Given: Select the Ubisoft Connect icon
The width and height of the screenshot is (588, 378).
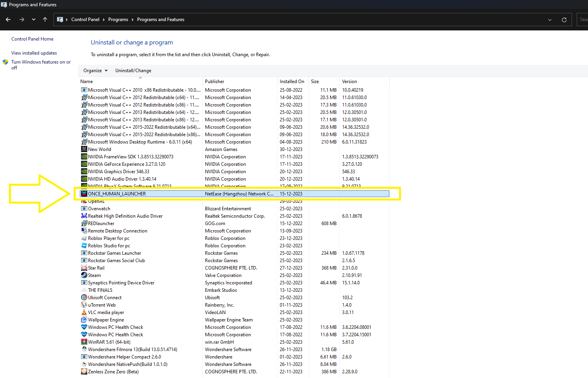Looking at the screenshot, I should coord(84,298).
